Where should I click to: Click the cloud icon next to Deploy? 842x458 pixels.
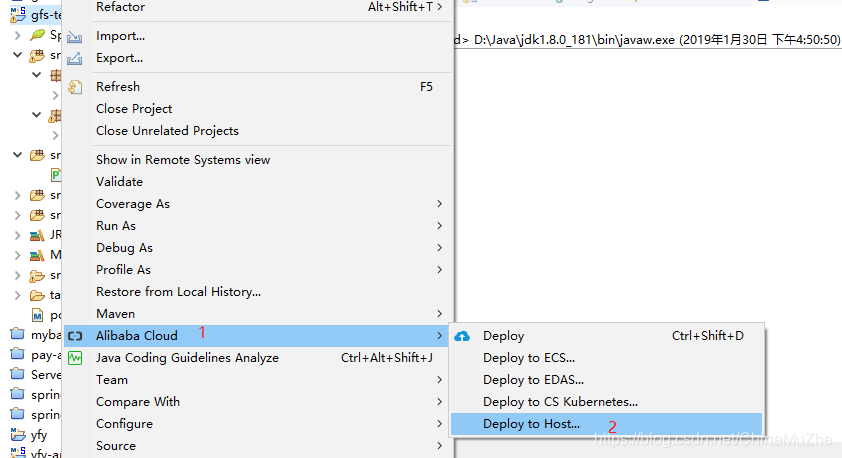pos(462,336)
